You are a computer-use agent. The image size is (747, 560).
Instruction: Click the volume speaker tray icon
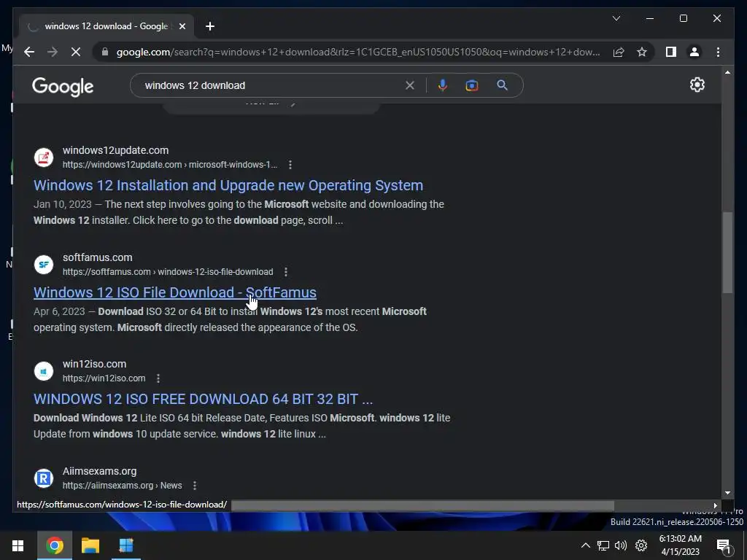coord(621,545)
